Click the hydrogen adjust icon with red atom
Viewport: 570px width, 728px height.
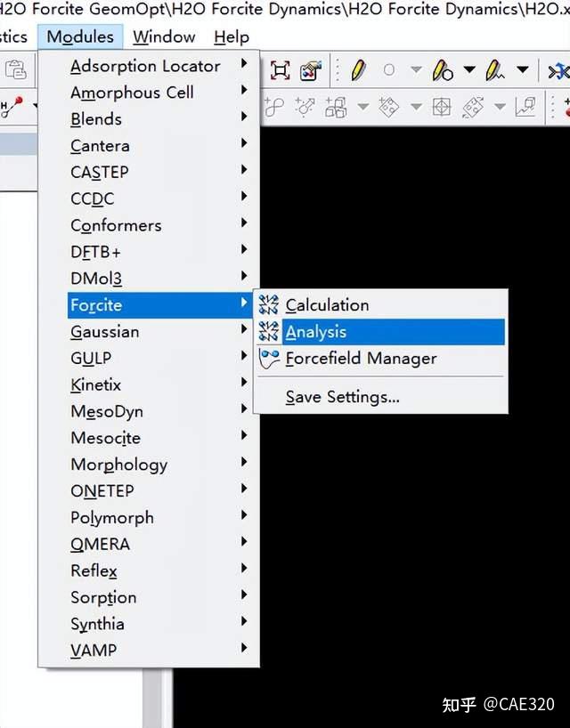(12, 107)
